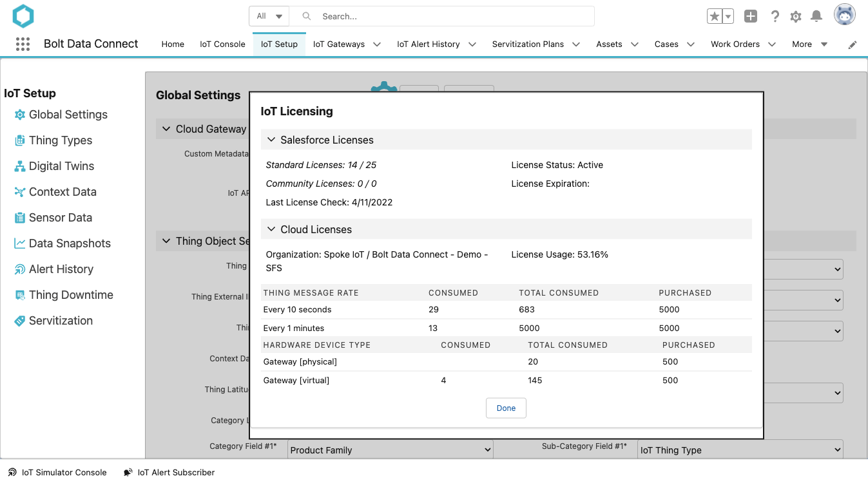Collapse the Thing Object section behind the dialog

click(166, 241)
